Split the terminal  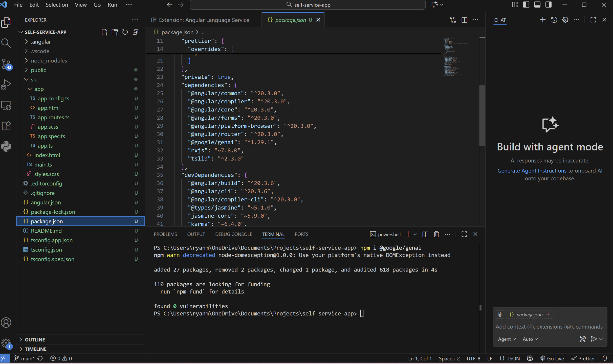point(425,234)
